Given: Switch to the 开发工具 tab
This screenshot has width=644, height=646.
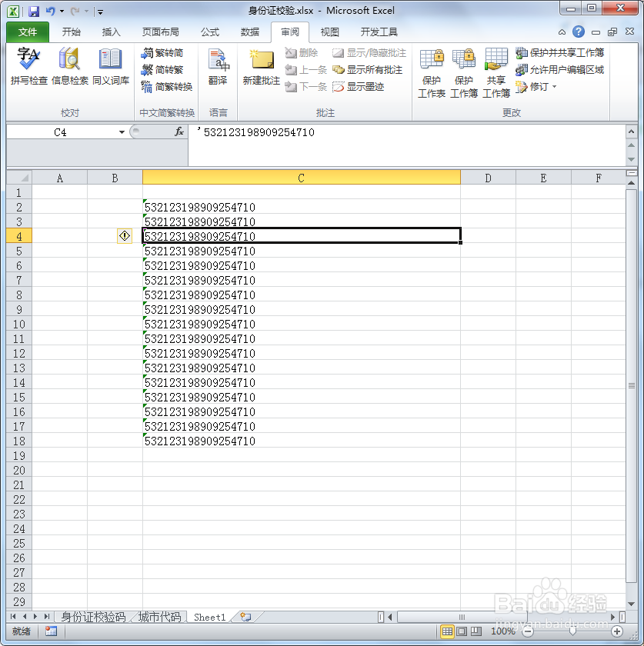Looking at the screenshot, I should [379, 32].
